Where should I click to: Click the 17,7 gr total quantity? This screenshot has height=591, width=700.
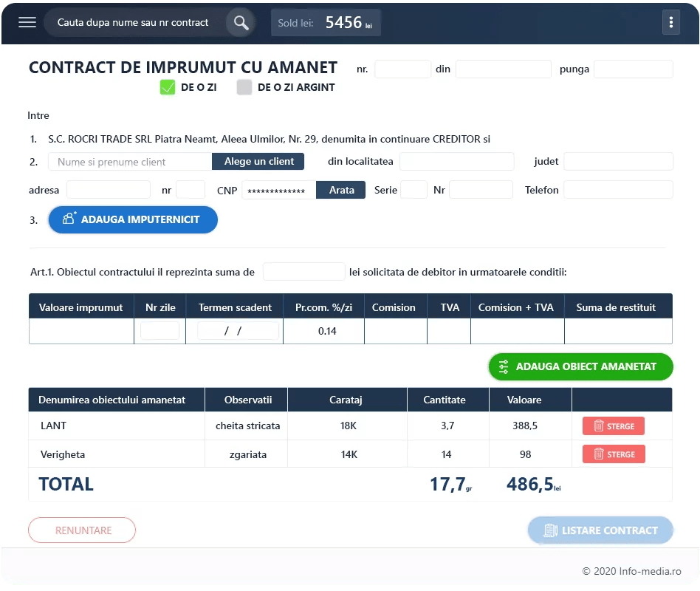pos(451,484)
